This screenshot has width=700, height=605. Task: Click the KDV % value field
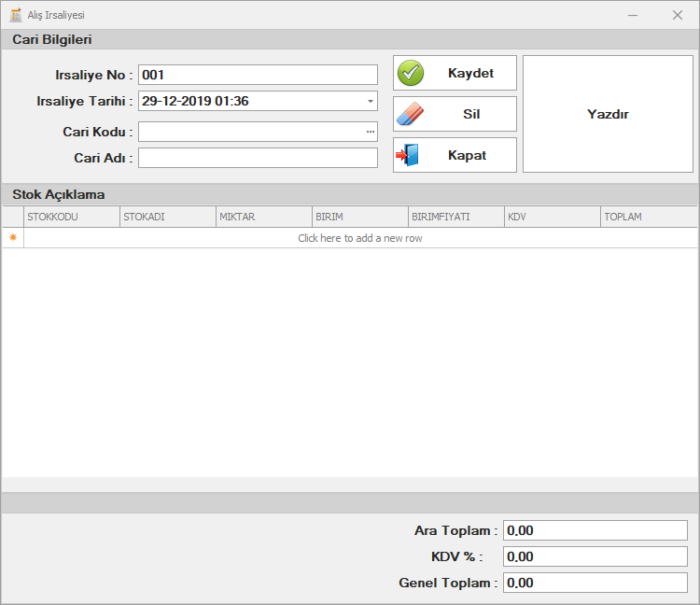click(595, 556)
